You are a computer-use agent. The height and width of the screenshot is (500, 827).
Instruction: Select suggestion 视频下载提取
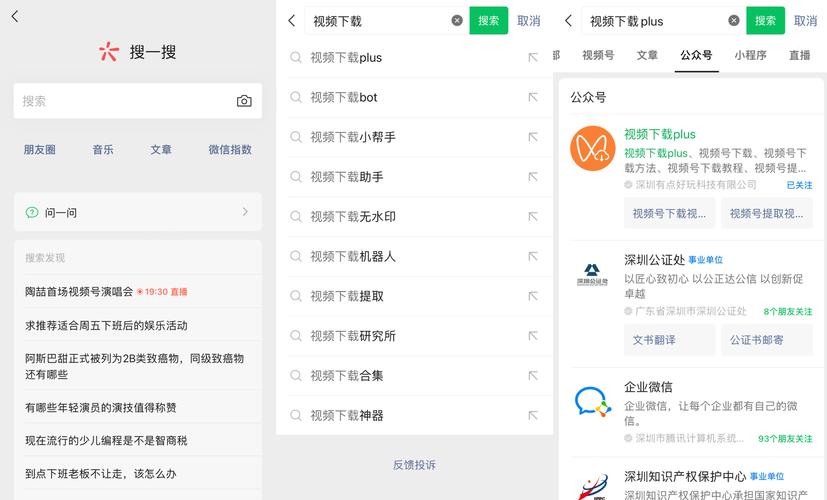tap(347, 296)
